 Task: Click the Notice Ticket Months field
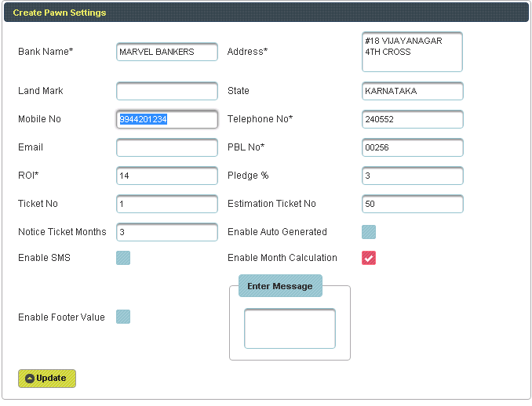(x=166, y=232)
